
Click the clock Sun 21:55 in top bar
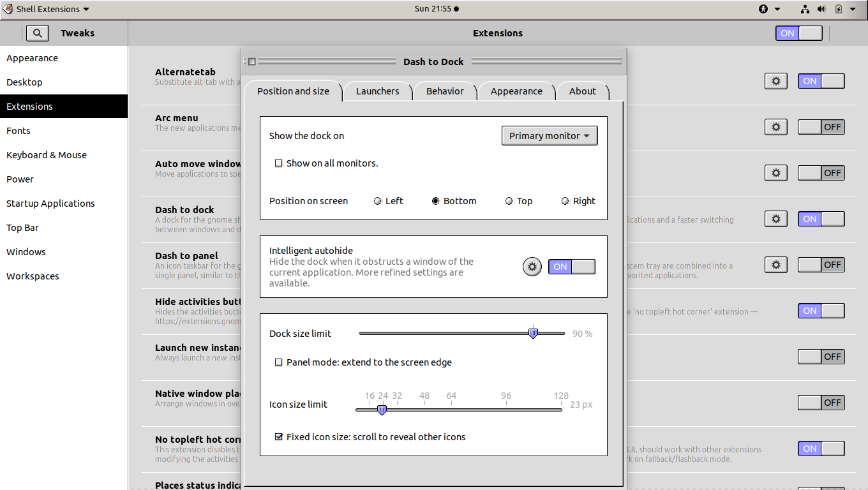[x=437, y=9]
